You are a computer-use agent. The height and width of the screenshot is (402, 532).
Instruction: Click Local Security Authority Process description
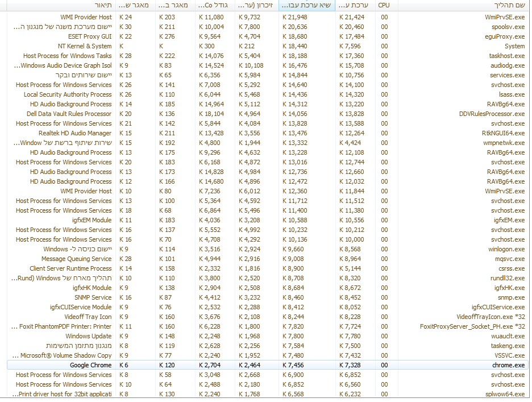pyautogui.click(x=68, y=94)
